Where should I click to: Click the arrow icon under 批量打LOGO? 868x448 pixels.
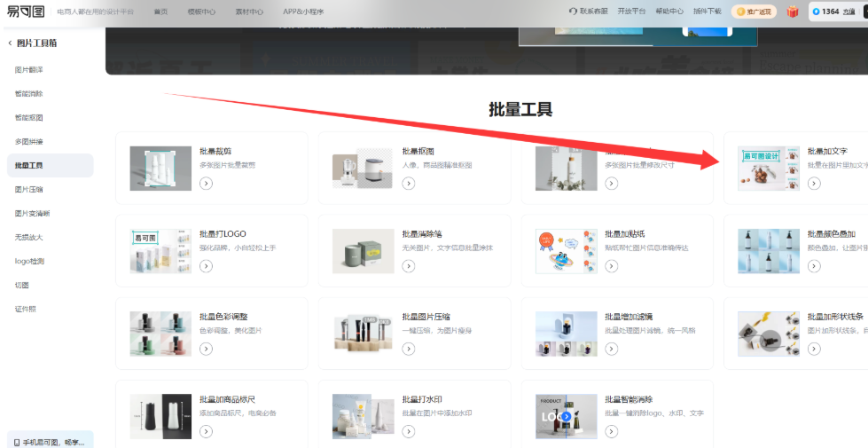pos(206,266)
